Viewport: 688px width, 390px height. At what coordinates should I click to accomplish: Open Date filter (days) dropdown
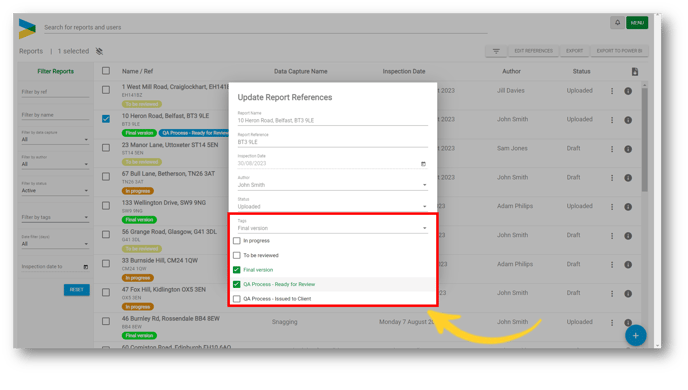[55, 241]
